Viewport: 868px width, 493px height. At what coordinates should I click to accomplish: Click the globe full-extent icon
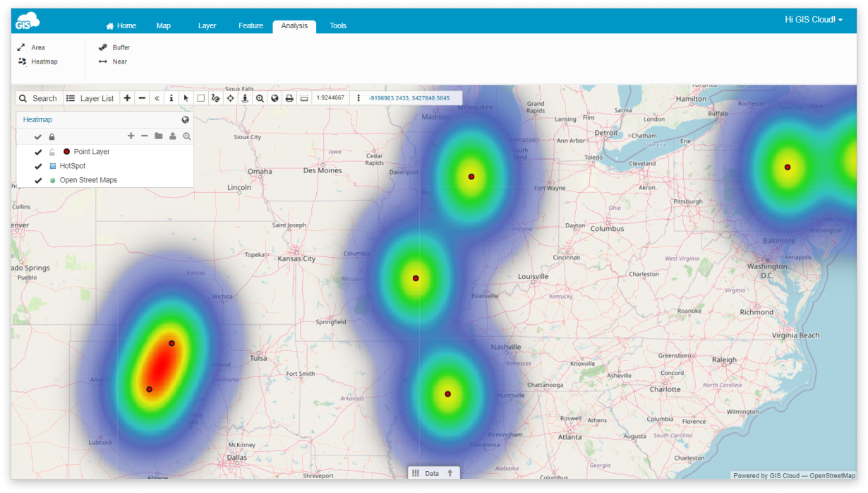tap(275, 98)
